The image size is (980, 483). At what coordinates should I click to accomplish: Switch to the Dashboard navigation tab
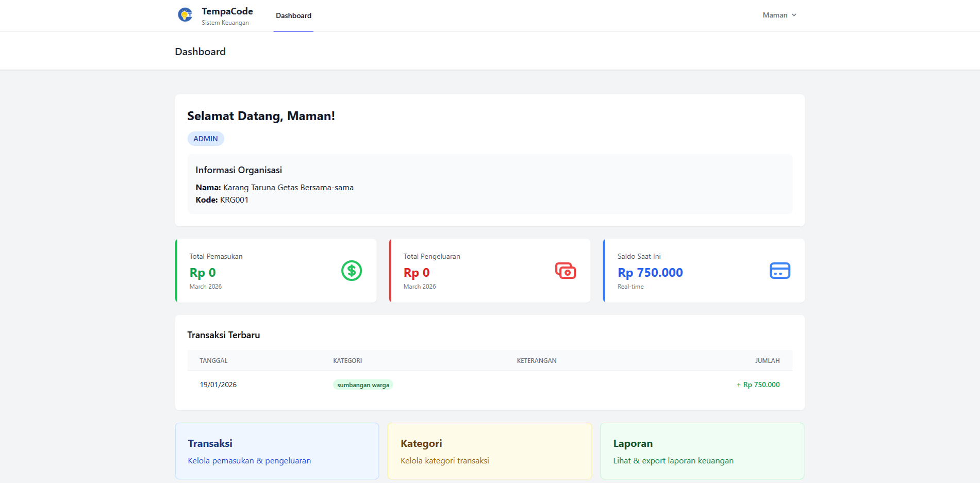[293, 15]
